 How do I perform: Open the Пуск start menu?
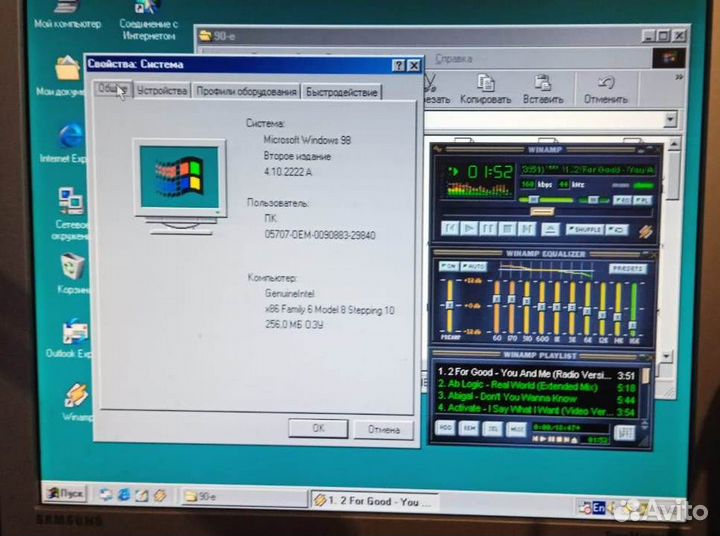point(66,493)
